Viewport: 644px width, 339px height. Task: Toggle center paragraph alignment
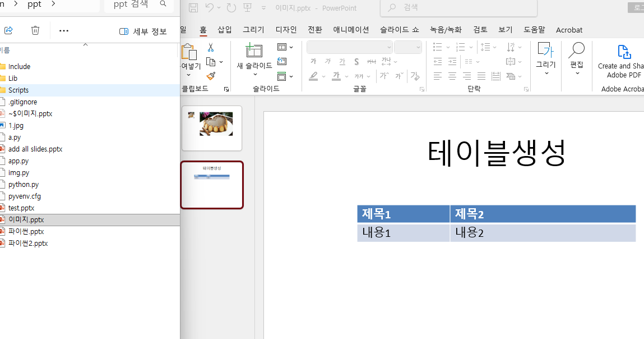pyautogui.click(x=452, y=76)
